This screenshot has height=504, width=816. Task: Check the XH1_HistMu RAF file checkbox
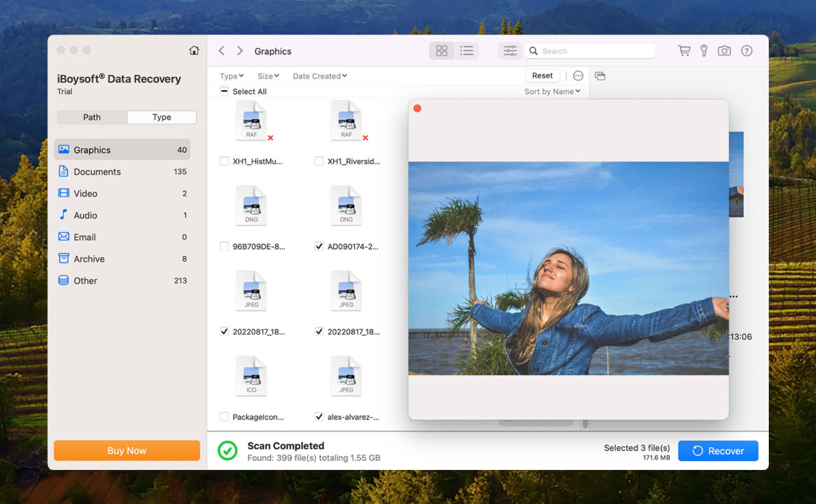[224, 161]
